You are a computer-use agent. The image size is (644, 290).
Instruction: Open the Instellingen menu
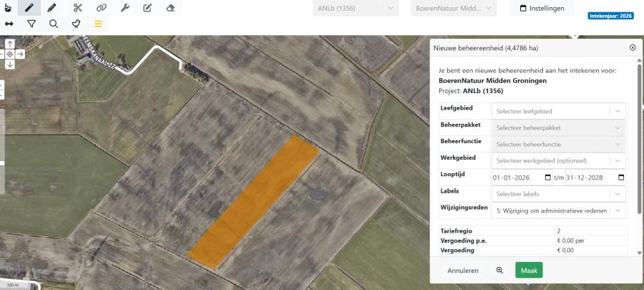pos(542,9)
